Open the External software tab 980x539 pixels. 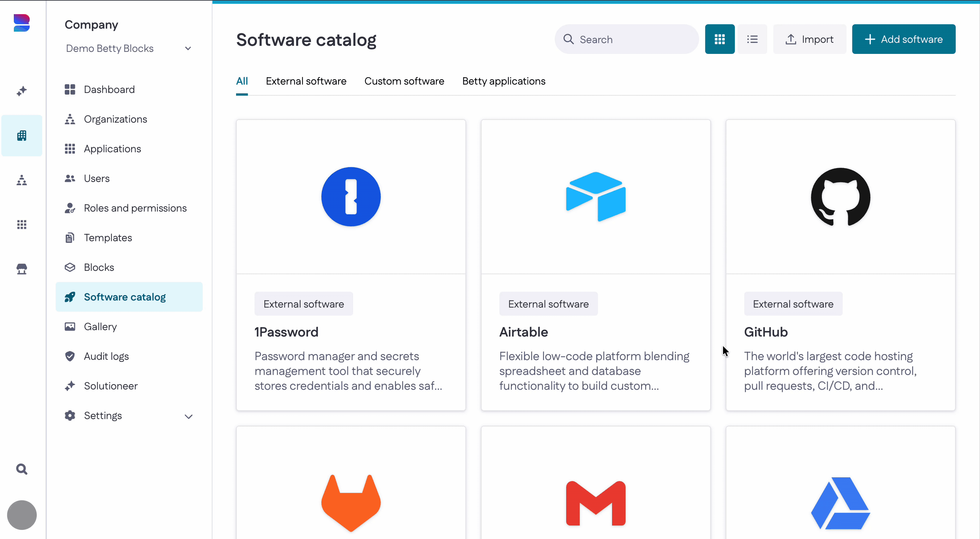pyautogui.click(x=306, y=81)
